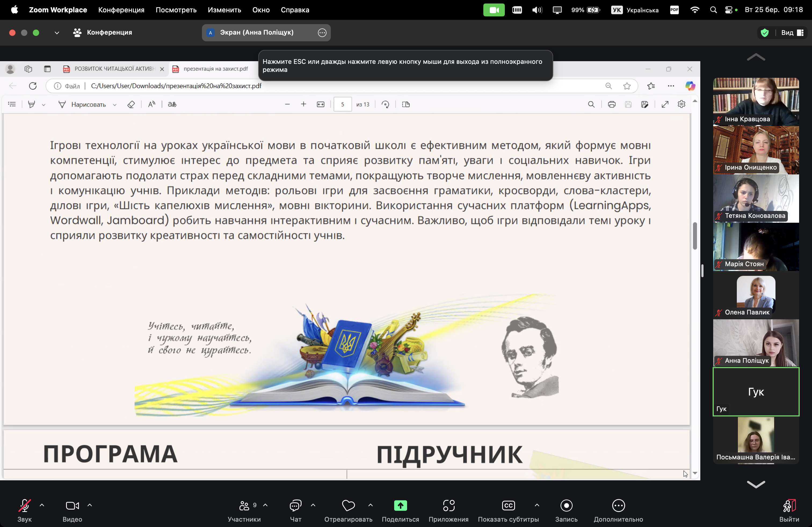This screenshot has height=527, width=812.
Task: Click the divider handle beside shared screen
Action: coord(702,271)
